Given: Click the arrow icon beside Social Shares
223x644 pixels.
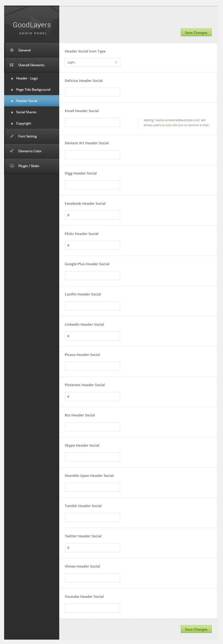Looking at the screenshot, I should pyautogui.click(x=12, y=112).
